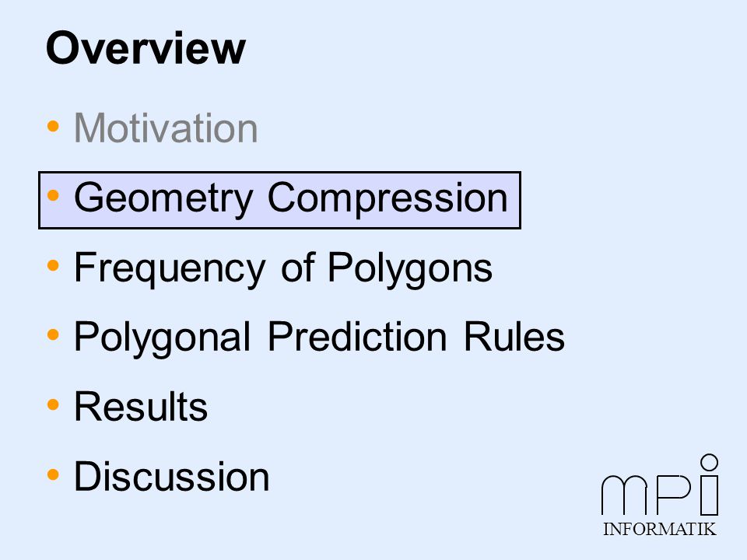Click the Discussion bullet text
This screenshot has width=747, height=560.
point(172,476)
